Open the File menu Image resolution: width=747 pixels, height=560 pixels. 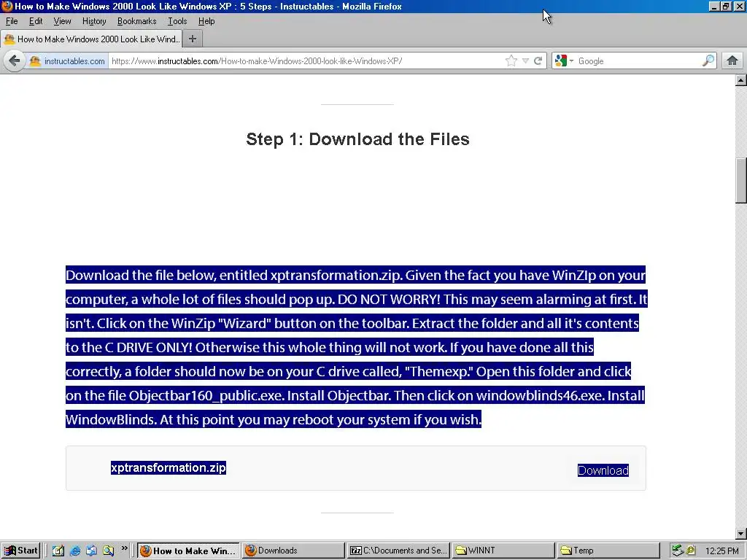(12, 21)
